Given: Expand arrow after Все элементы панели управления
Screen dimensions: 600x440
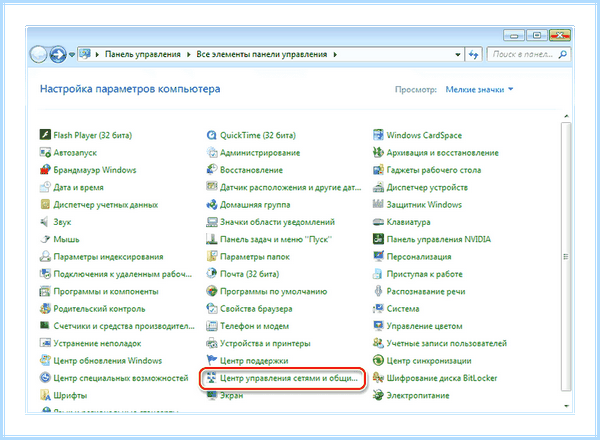Looking at the screenshot, I should pos(335,55).
